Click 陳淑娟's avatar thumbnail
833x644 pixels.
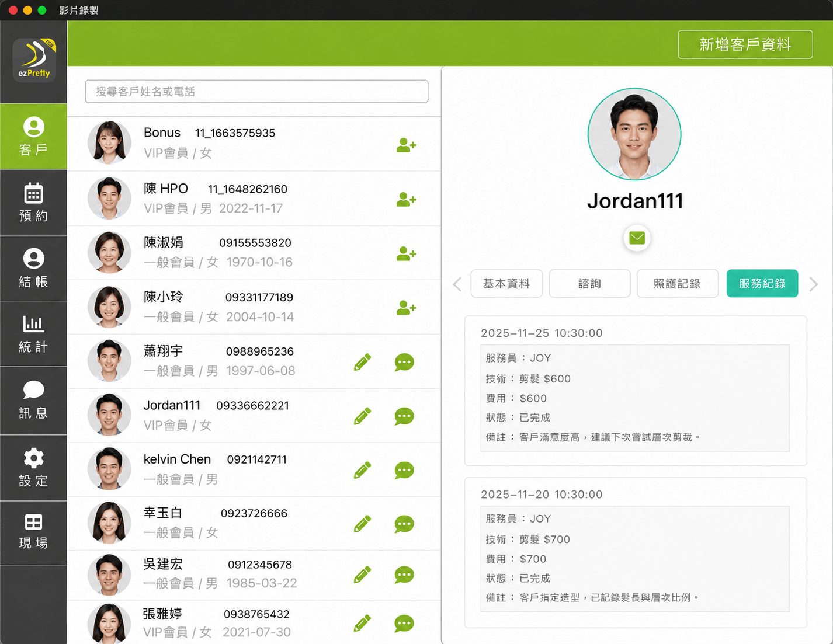coord(109,252)
